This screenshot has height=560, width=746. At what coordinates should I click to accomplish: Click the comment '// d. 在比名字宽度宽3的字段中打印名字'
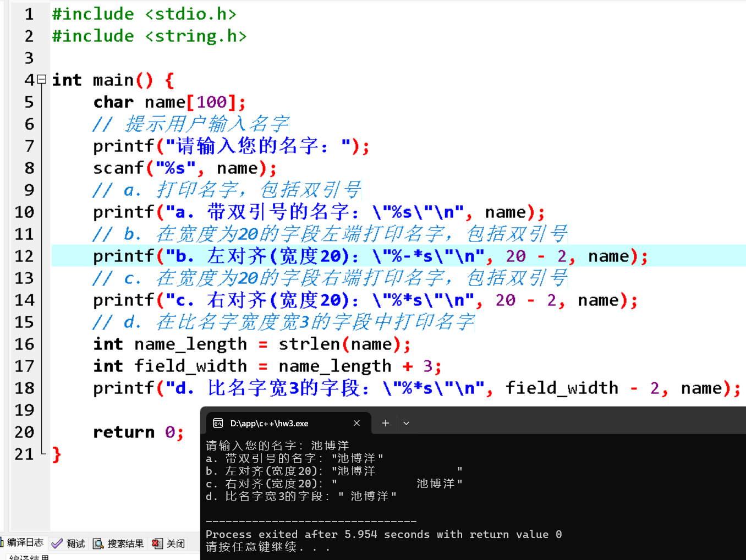coord(284,322)
